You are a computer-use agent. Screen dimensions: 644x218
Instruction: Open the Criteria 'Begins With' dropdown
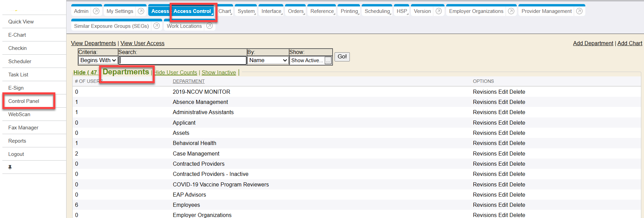(x=98, y=60)
